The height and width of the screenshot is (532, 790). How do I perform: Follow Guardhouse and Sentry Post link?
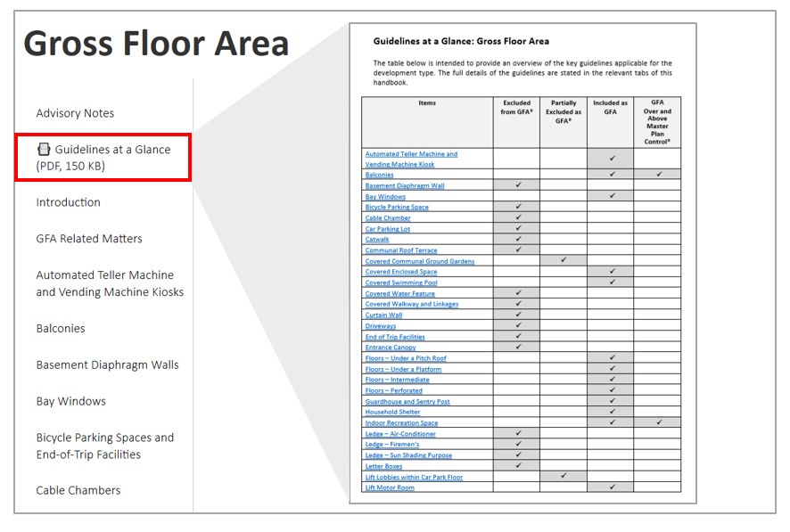(407, 402)
